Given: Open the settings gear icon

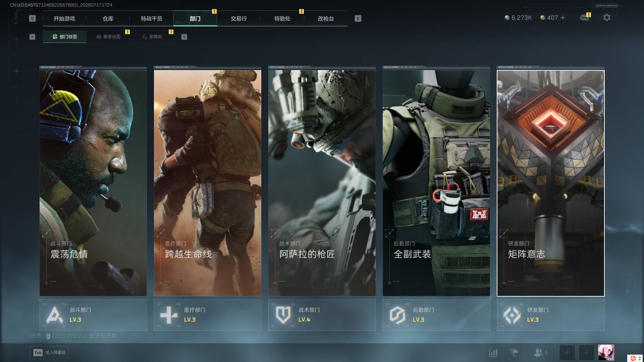Looking at the screenshot, I should [x=606, y=17].
